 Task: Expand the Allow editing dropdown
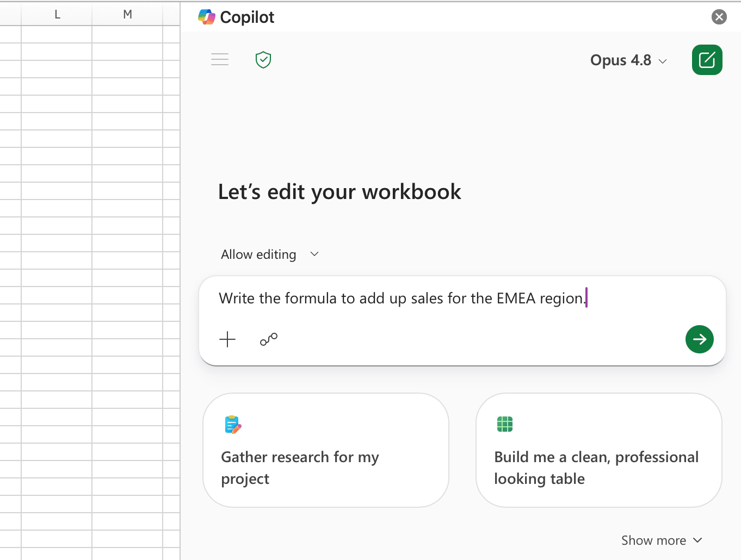pos(270,254)
